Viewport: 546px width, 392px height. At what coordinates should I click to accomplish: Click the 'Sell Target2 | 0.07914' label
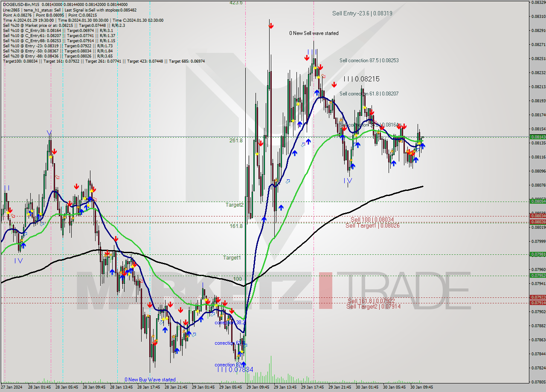point(373,306)
